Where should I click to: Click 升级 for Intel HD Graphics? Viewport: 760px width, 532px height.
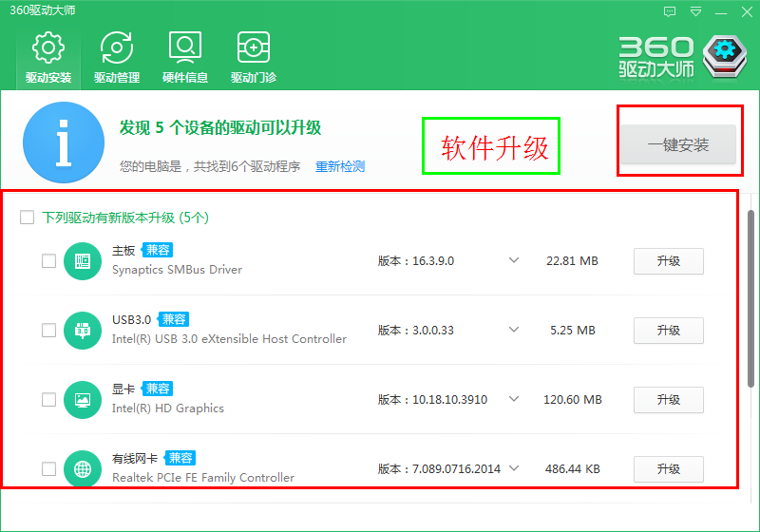[x=669, y=400]
